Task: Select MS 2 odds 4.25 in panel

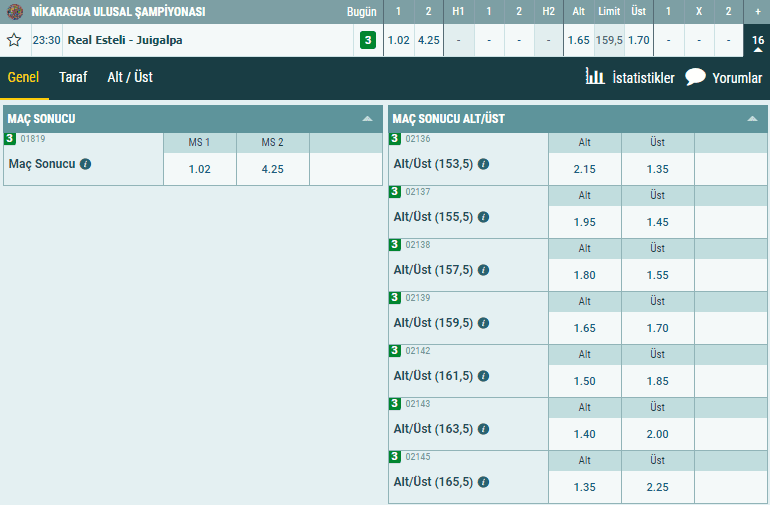Action: point(273,169)
